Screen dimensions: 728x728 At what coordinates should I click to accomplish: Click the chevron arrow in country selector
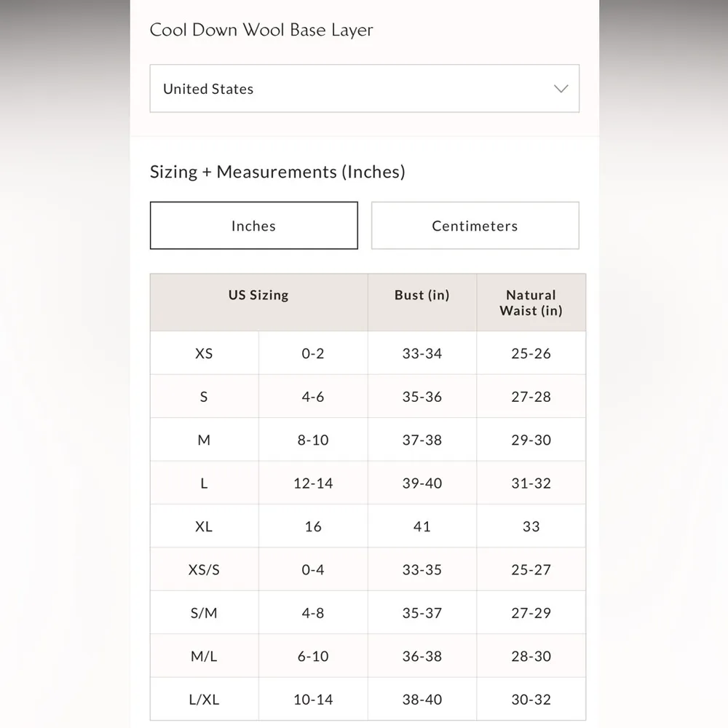pyautogui.click(x=561, y=89)
